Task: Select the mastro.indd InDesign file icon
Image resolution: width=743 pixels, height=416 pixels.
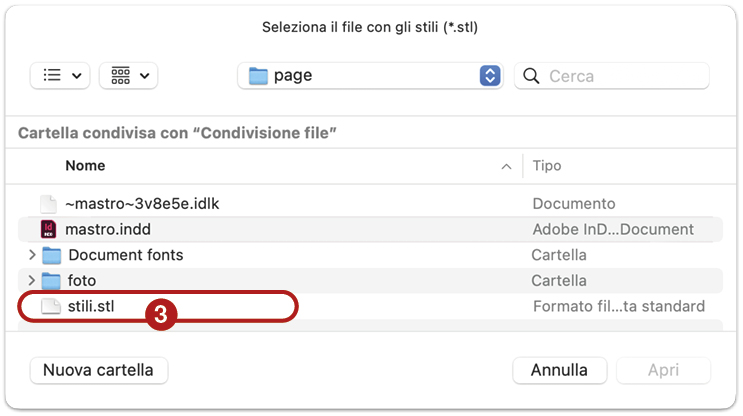Action: 48,229
